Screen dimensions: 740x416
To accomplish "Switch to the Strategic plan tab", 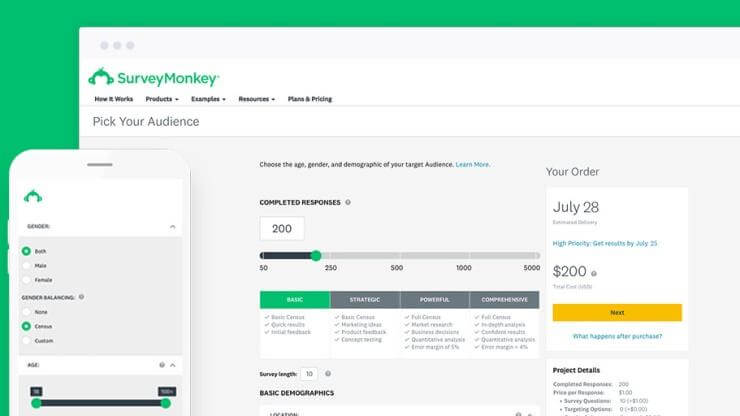I will point(365,300).
